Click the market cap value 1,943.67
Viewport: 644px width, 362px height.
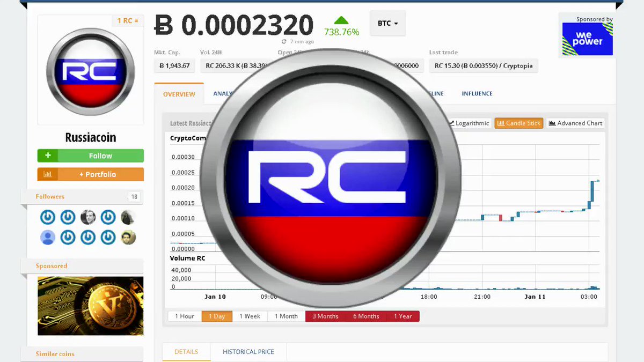pyautogui.click(x=174, y=66)
